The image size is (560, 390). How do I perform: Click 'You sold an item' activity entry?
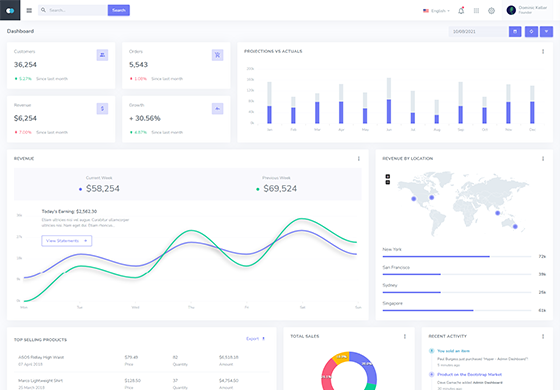(x=453, y=351)
